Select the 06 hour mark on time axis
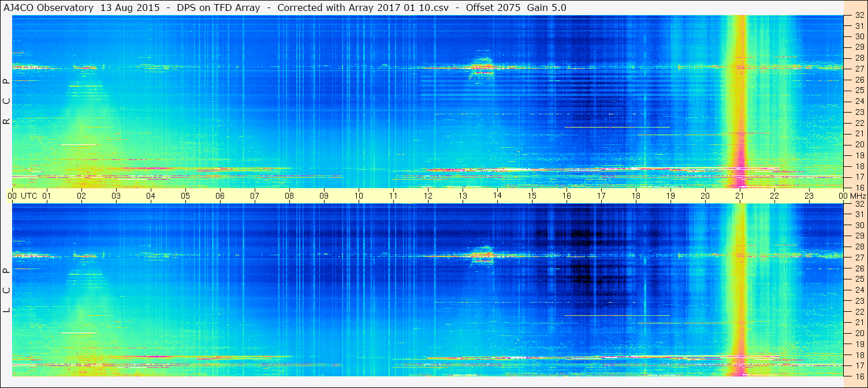Viewport: 868px width, 388px height. (x=220, y=196)
